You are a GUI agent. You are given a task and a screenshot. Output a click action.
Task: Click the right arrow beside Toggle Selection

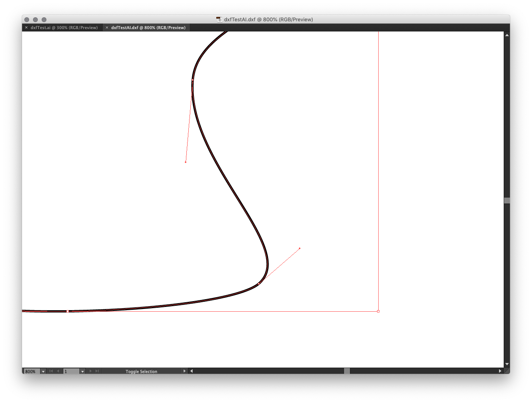coord(184,371)
